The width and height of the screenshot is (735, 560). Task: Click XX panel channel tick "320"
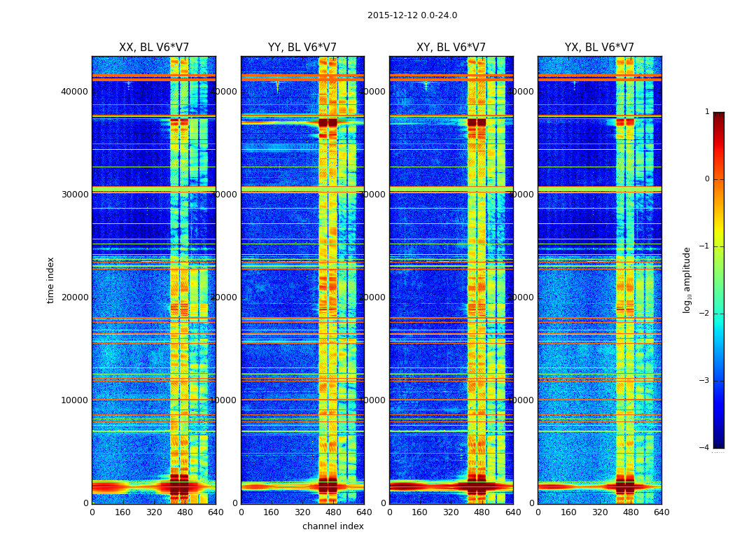[154, 512]
